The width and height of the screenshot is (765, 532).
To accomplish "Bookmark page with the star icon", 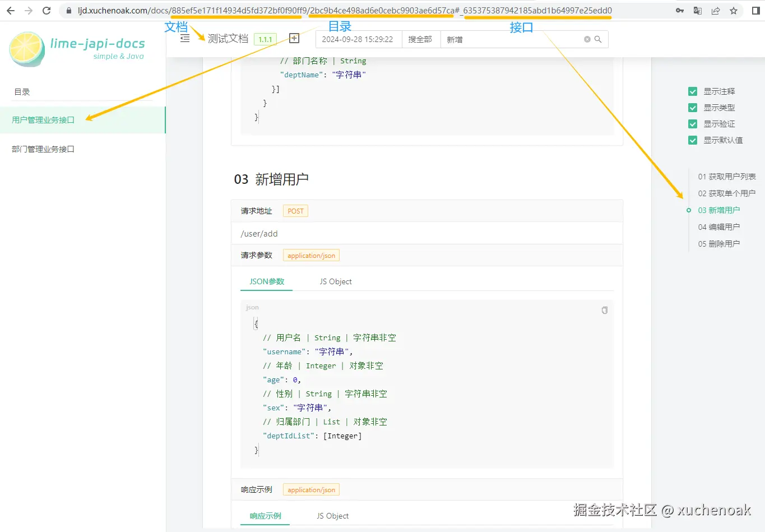I will click(734, 10).
